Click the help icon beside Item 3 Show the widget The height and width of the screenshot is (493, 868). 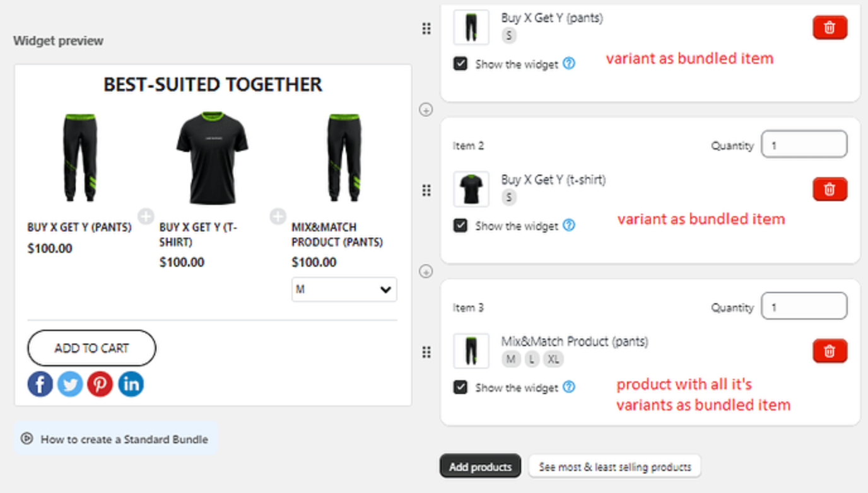[569, 387]
